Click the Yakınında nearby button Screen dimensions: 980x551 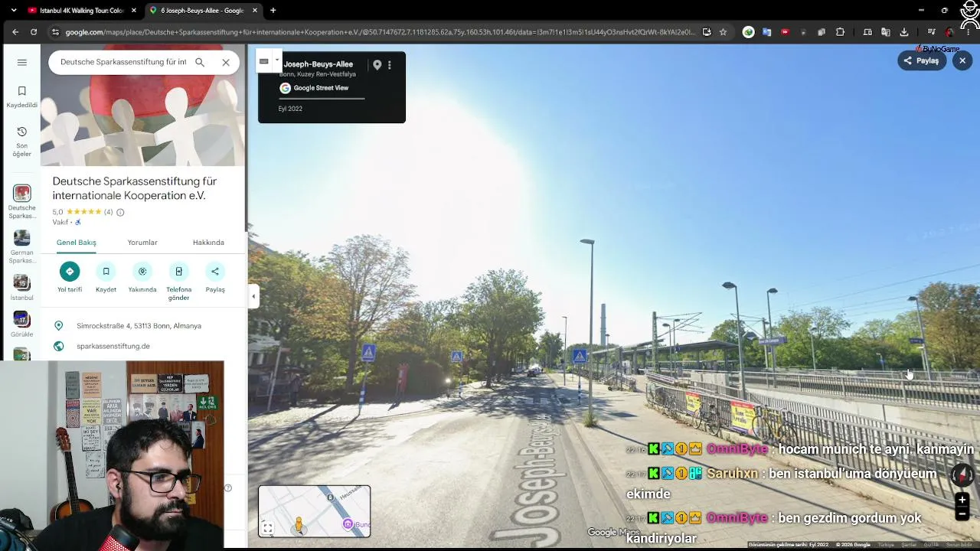pos(142,277)
